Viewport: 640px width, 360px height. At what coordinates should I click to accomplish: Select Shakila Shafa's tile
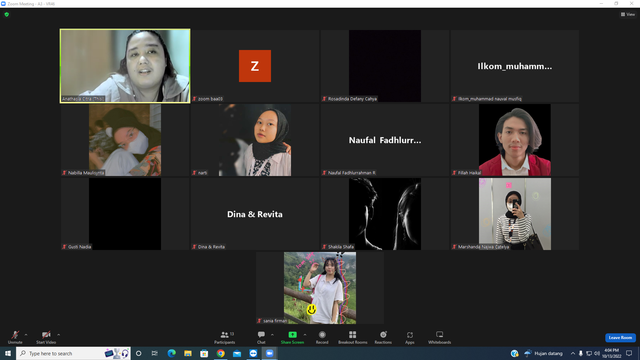385,214
